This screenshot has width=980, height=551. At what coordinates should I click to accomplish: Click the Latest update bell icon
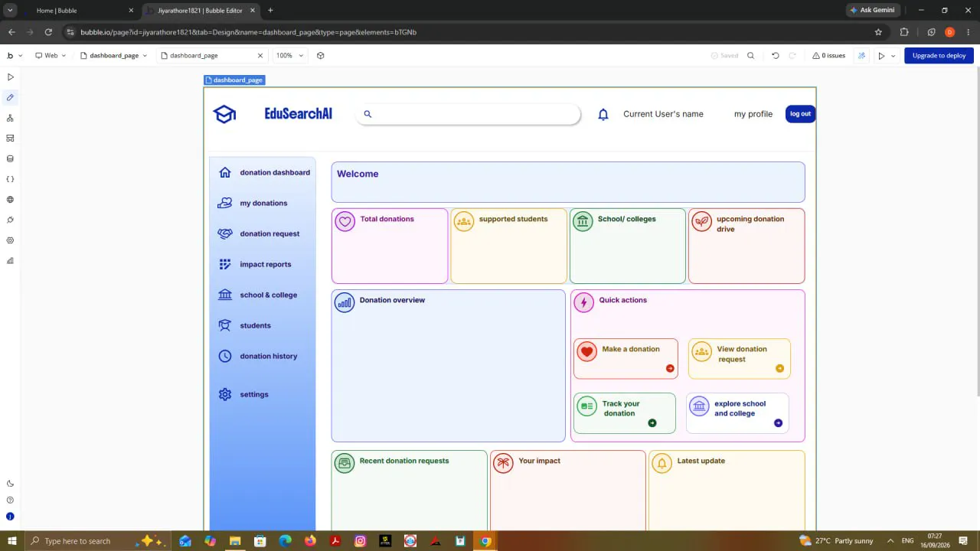(662, 463)
